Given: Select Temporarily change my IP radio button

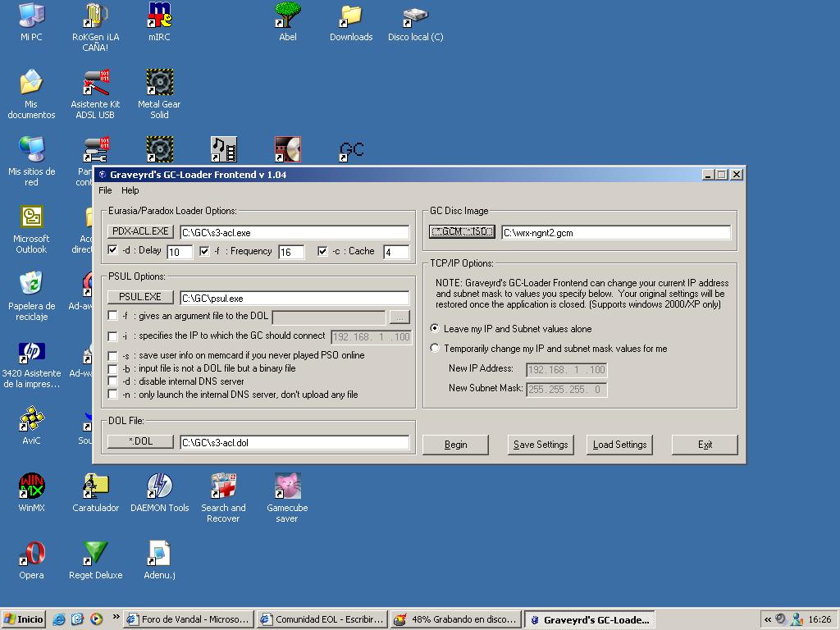Looking at the screenshot, I should coord(435,349).
